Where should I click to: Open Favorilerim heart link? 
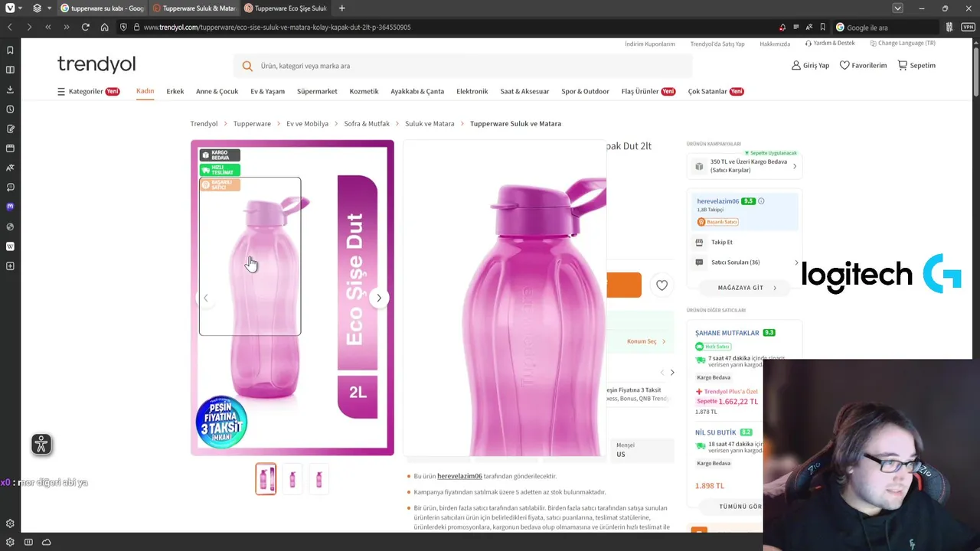pyautogui.click(x=863, y=65)
